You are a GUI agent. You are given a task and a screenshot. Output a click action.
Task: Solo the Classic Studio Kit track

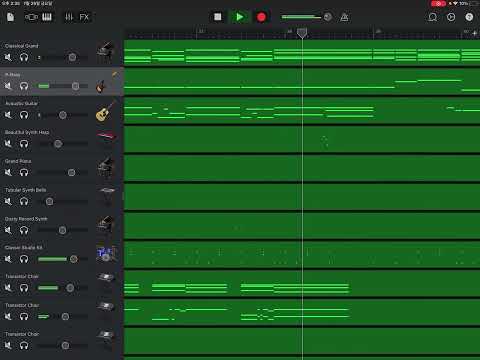[x=24, y=259]
